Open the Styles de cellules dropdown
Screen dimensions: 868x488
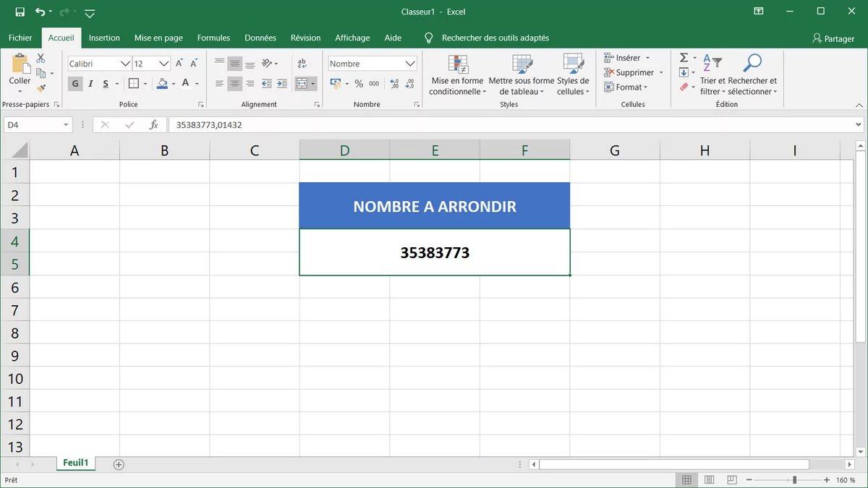pyautogui.click(x=573, y=75)
